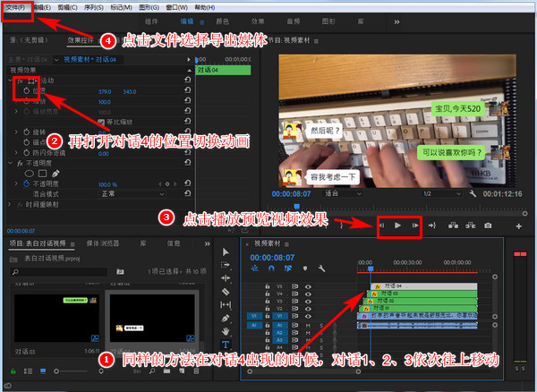Add an opacity keyframe diamond button
537x392 pixels.
point(167,183)
